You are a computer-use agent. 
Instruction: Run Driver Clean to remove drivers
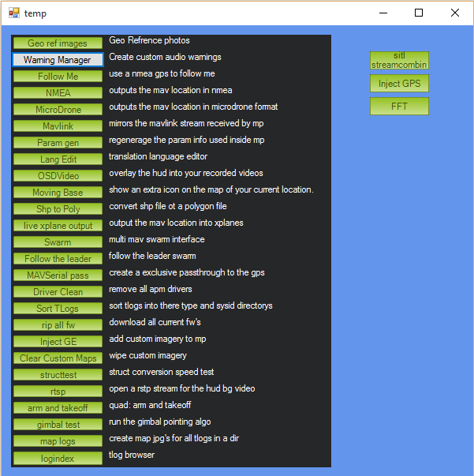click(58, 292)
